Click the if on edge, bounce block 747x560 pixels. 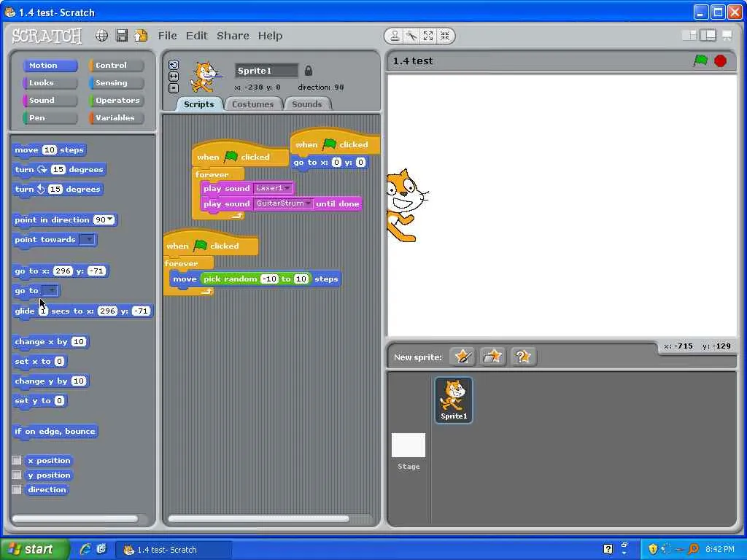click(x=55, y=432)
